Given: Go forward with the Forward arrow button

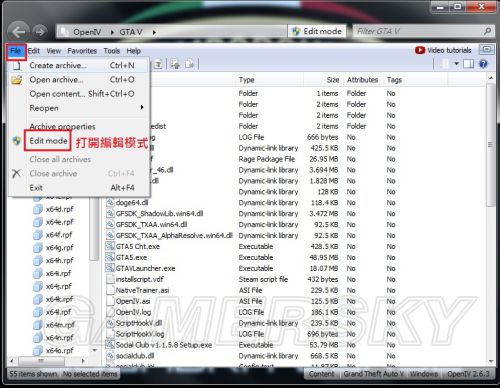Looking at the screenshot, I should [x=40, y=32].
